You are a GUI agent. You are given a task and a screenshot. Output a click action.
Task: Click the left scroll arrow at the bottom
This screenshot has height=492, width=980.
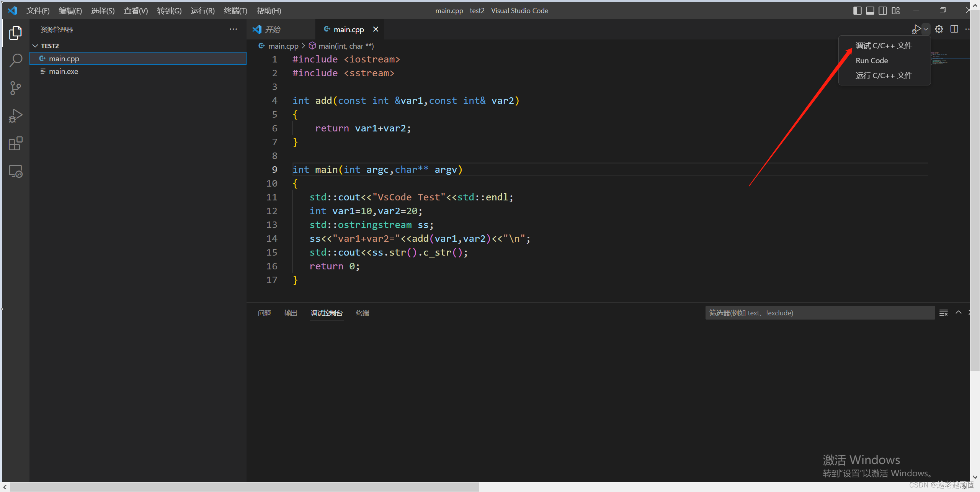(5, 487)
